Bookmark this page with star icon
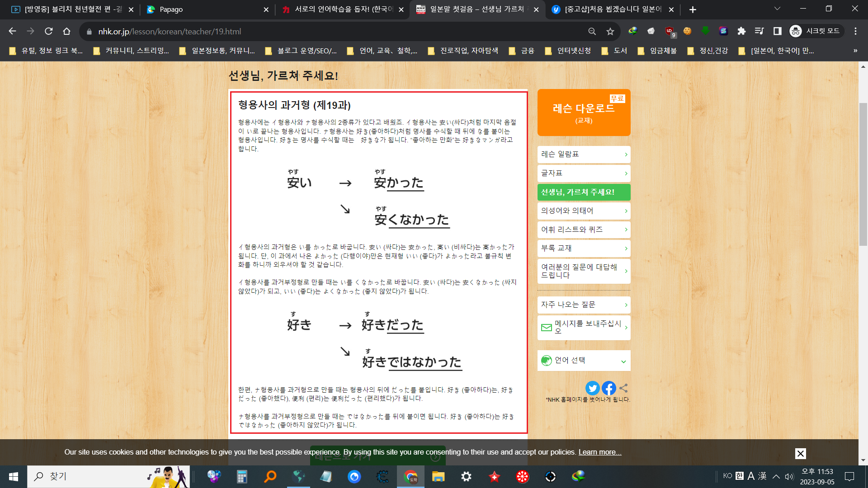868x488 pixels. coord(610,31)
